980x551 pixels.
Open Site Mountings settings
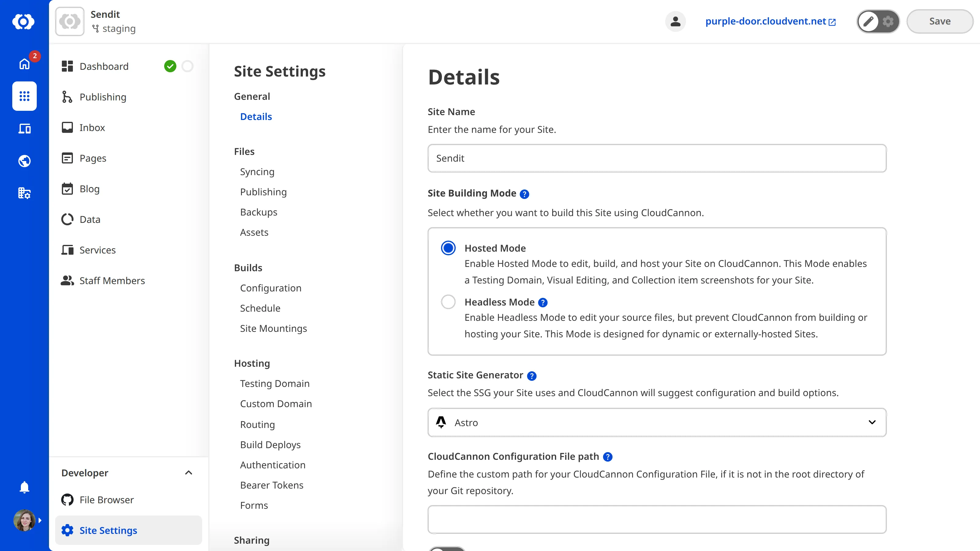tap(273, 328)
